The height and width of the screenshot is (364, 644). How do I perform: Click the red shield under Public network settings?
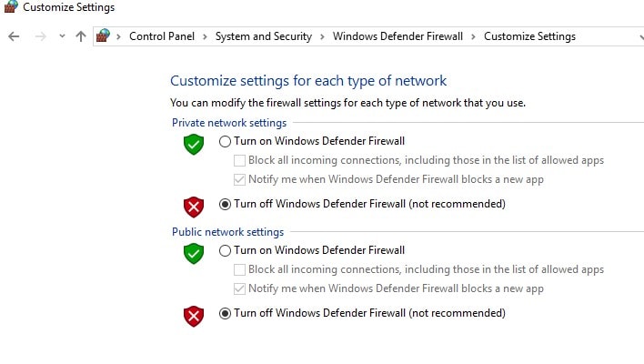coord(193,315)
